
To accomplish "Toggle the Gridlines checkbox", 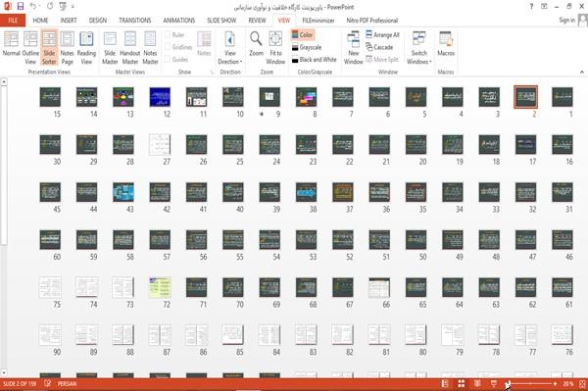I will pyautogui.click(x=168, y=47).
